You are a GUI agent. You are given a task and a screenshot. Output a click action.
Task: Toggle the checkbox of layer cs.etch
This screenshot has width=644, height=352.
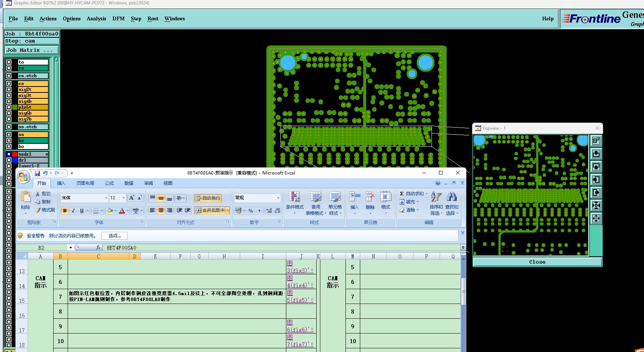pyautogui.click(x=9, y=76)
